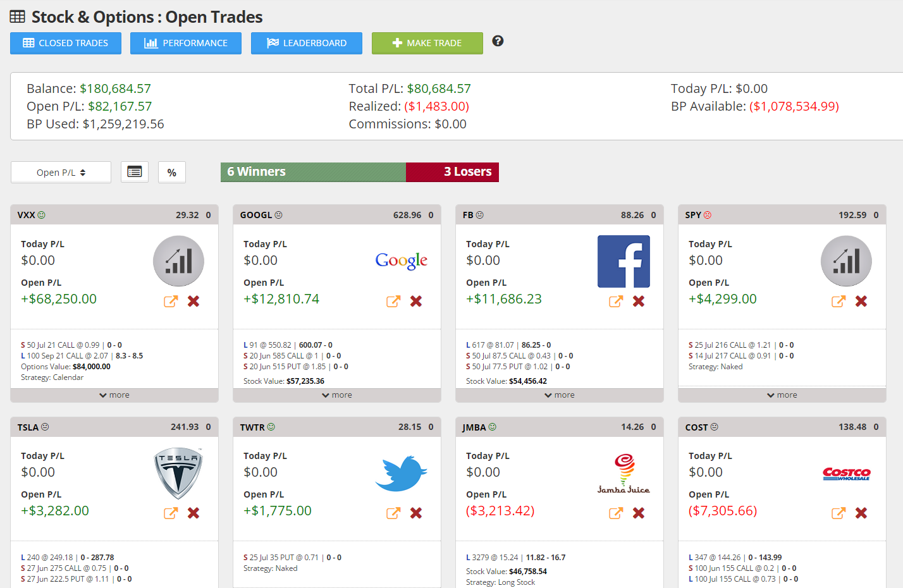The image size is (903, 588).
Task: Click the TSLA neutral face icon
Action: [x=45, y=427]
